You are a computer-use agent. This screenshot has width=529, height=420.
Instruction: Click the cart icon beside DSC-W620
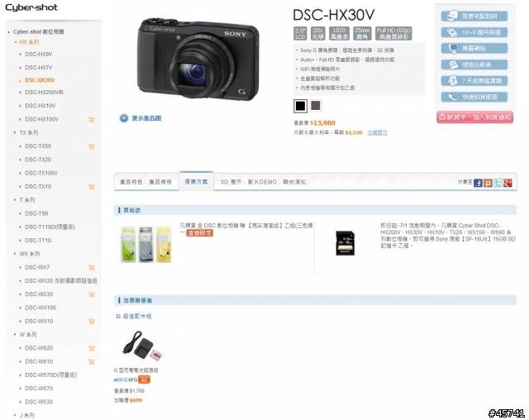(x=91, y=348)
